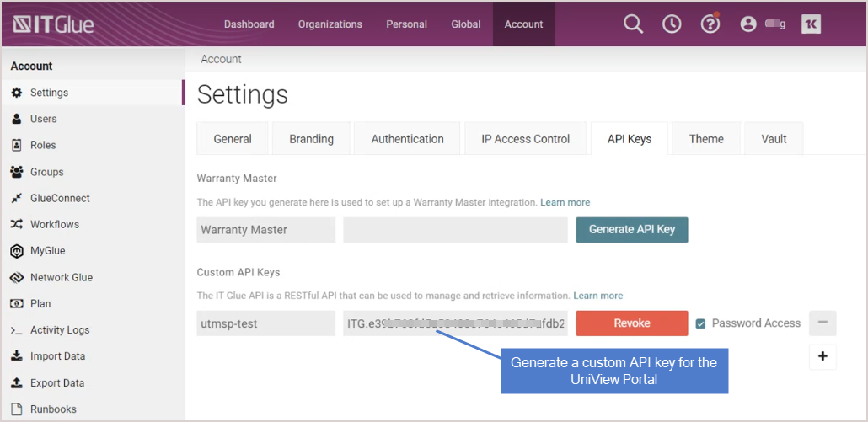The image size is (868, 422).
Task: Click the Groups people icon
Action: click(x=17, y=172)
